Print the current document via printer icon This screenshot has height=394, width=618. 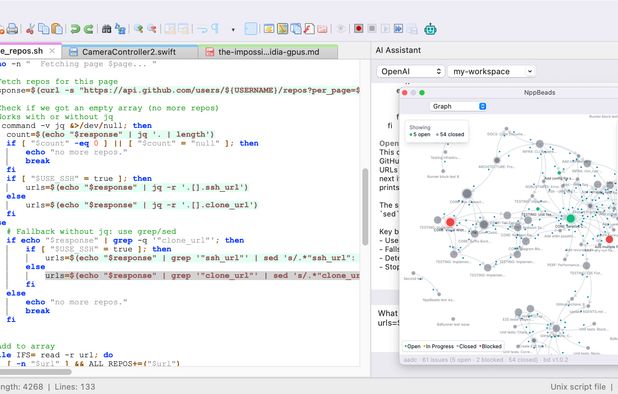13,29
